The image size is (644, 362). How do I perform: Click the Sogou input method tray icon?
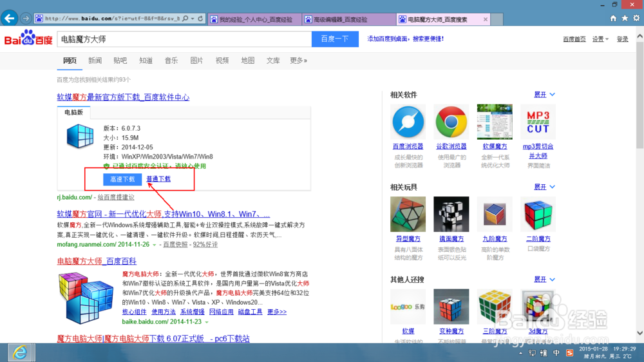point(569,353)
